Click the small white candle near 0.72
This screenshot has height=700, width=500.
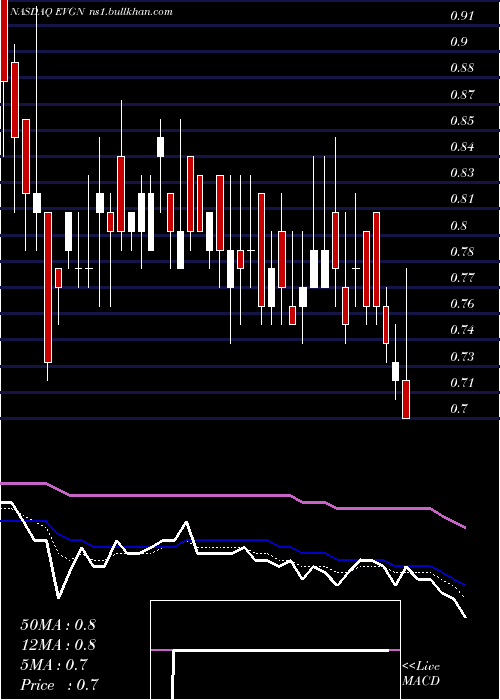coord(396,371)
